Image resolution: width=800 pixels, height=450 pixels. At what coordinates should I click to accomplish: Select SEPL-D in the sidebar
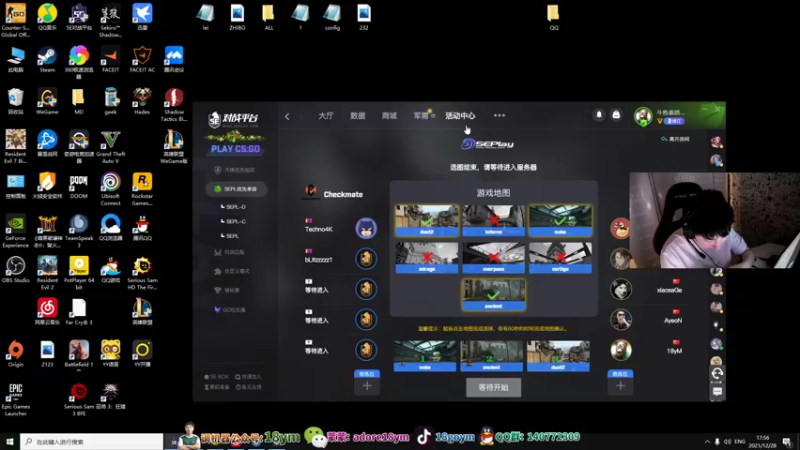click(x=236, y=207)
